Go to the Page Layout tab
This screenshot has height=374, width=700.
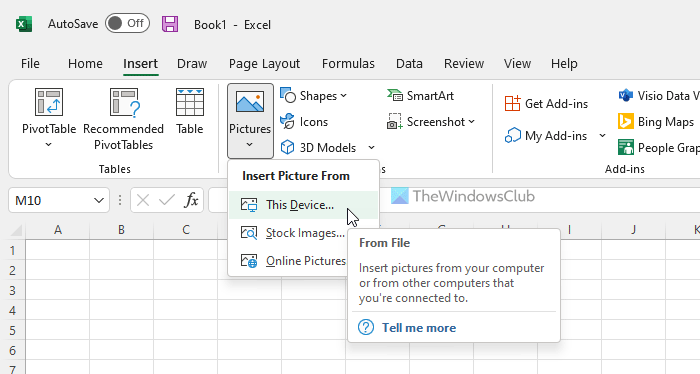click(264, 63)
